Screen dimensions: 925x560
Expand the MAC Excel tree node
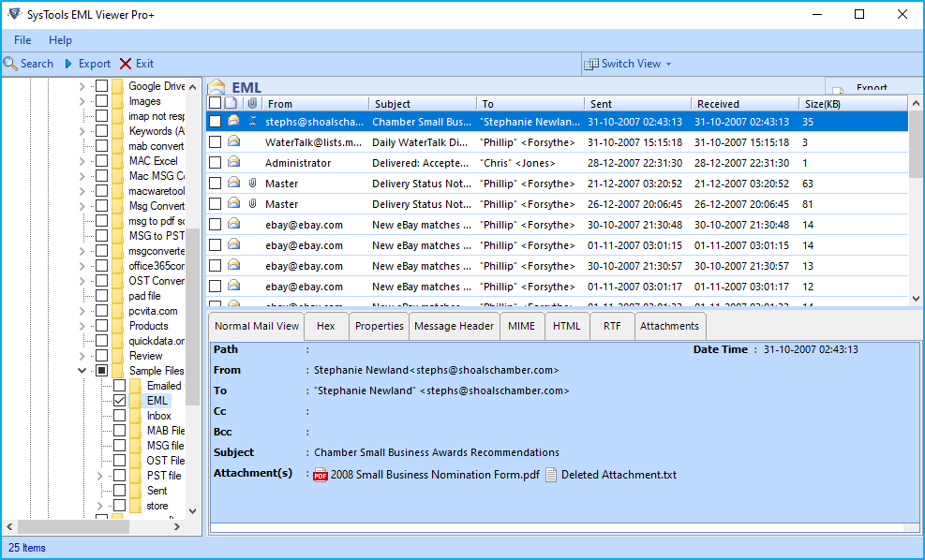click(82, 161)
